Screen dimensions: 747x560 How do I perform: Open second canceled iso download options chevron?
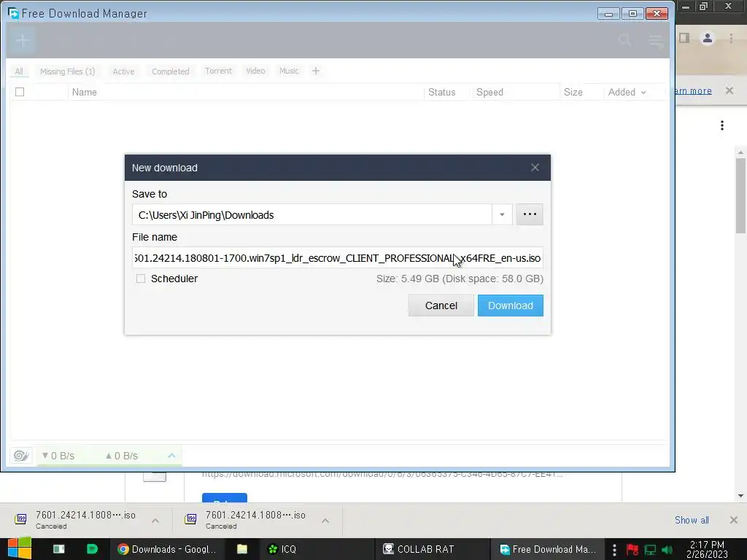(x=325, y=521)
